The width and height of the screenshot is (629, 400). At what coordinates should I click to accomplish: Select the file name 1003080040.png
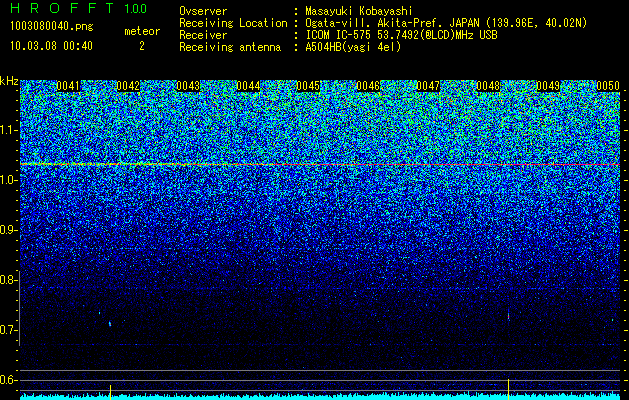[51, 27]
